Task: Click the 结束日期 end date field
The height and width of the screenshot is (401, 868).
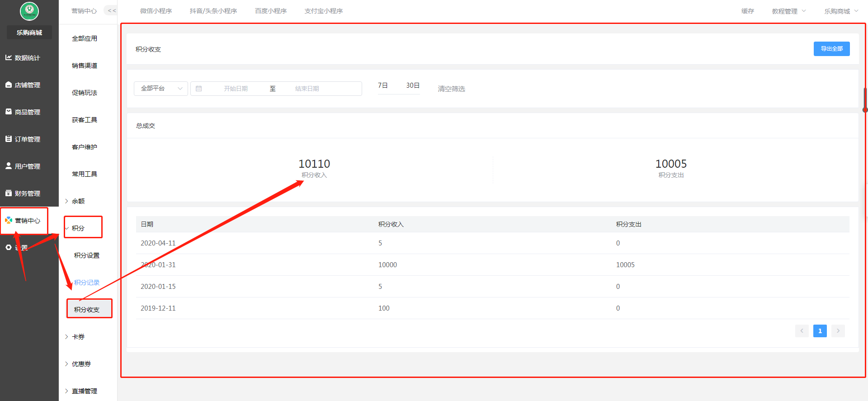Action: (x=307, y=89)
